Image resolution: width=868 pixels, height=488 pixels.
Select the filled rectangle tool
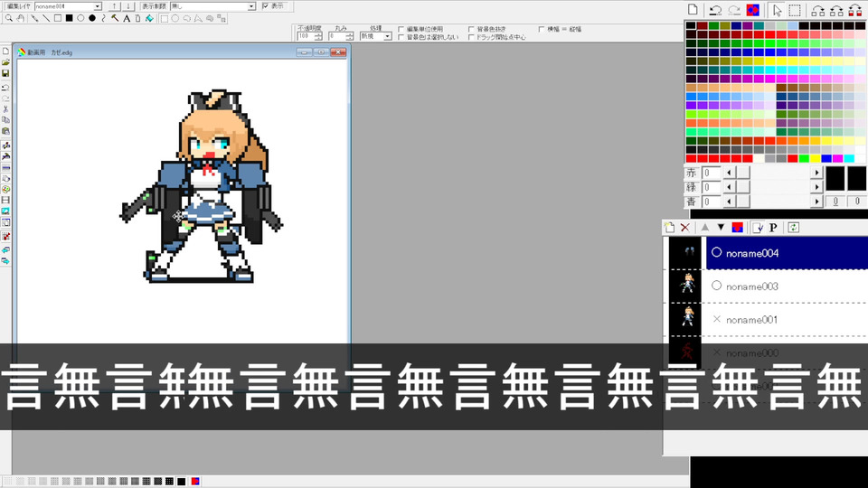click(70, 18)
